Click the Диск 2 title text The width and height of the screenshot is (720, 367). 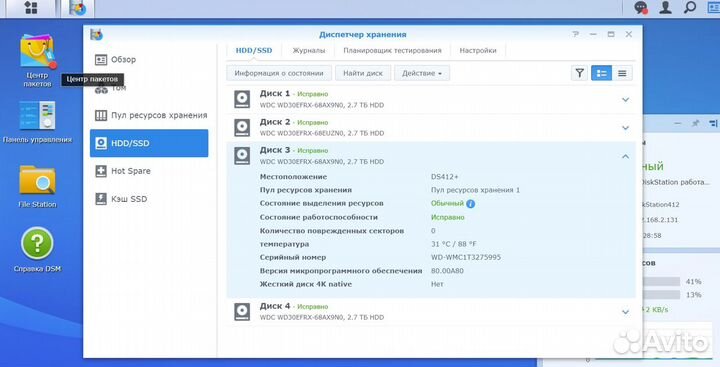coord(275,122)
